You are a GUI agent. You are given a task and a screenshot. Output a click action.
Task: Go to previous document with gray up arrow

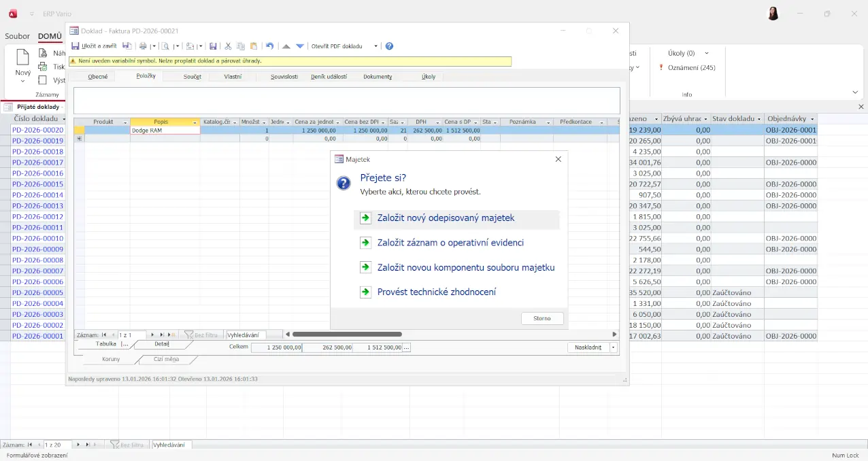point(286,46)
